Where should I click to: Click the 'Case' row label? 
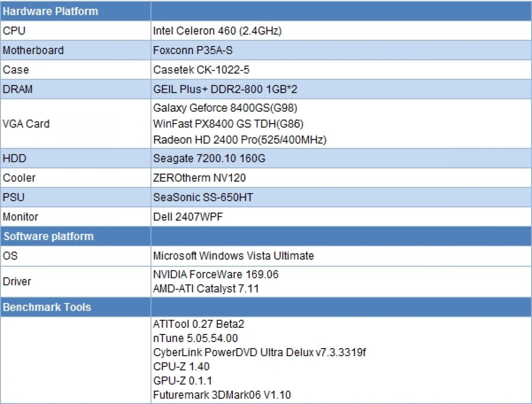pyautogui.click(x=16, y=69)
